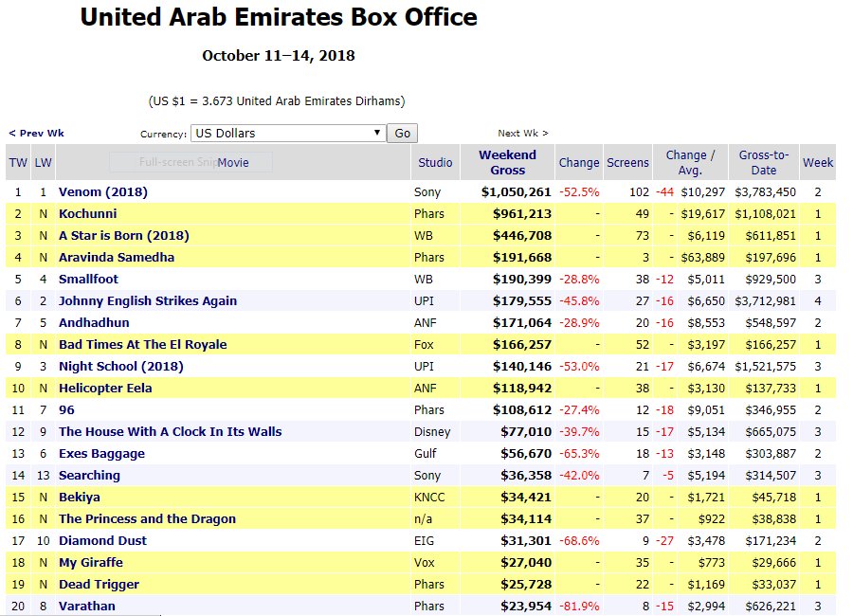Open the Varathan movie link

coord(87,606)
